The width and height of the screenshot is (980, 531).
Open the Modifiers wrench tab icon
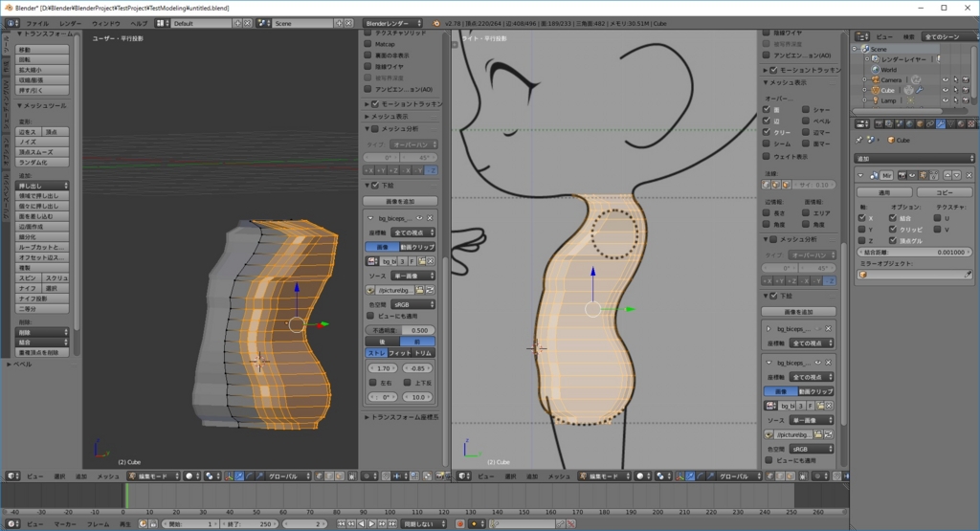(941, 123)
